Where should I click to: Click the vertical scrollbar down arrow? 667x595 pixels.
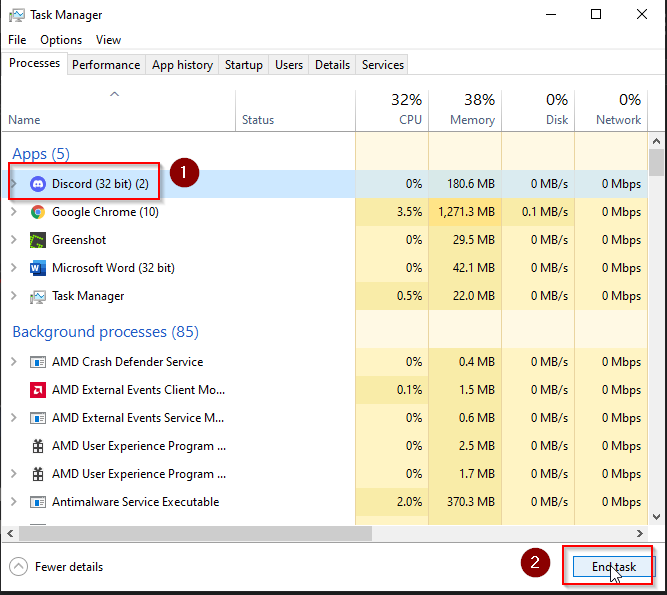point(656,517)
